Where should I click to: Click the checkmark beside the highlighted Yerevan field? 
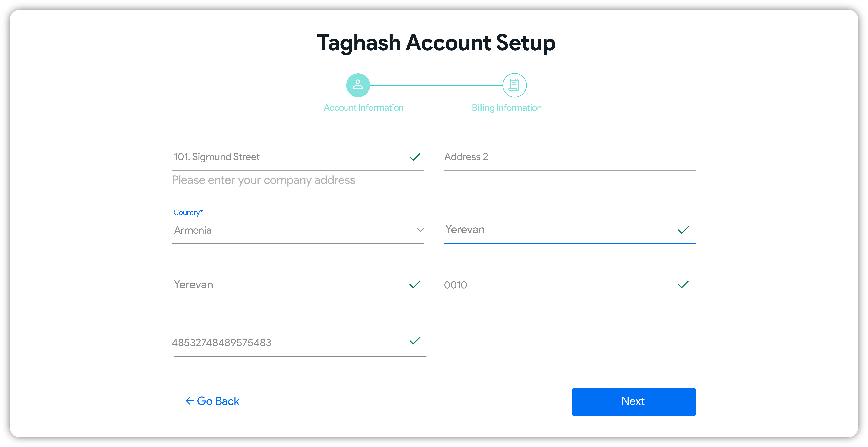coord(683,230)
